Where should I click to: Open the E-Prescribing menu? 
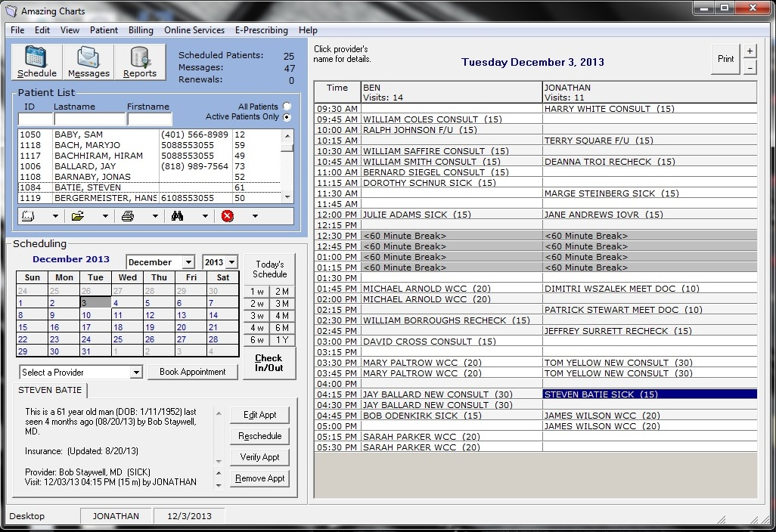pos(261,30)
